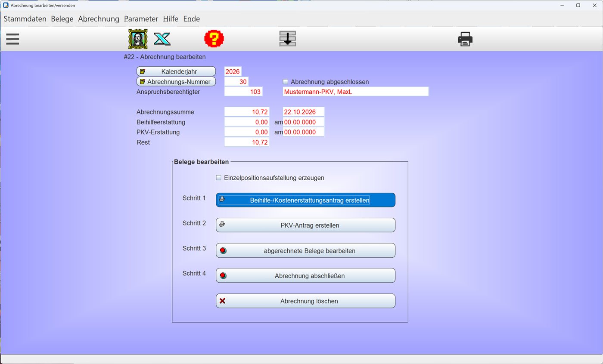Click the printer icon in toolbar
Viewport: 603px width, 364px height.
click(x=465, y=39)
